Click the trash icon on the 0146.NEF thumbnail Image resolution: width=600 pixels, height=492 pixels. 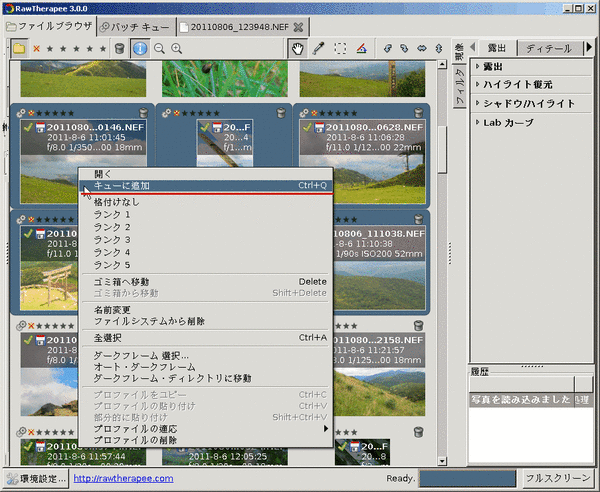[143, 112]
